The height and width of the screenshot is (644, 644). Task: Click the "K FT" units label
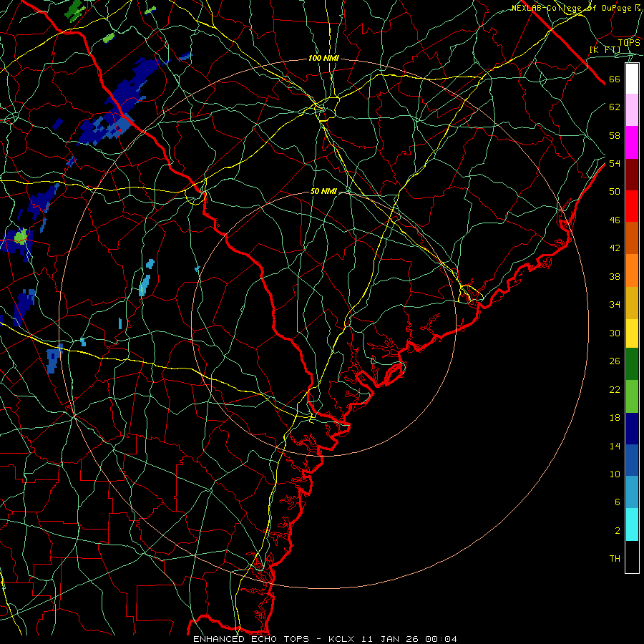pos(605,49)
